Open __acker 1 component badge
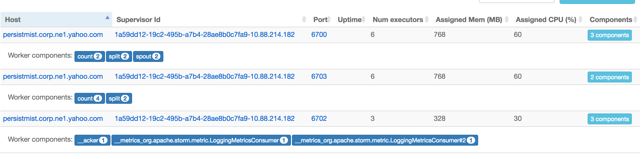644x159 pixels. coord(93,141)
